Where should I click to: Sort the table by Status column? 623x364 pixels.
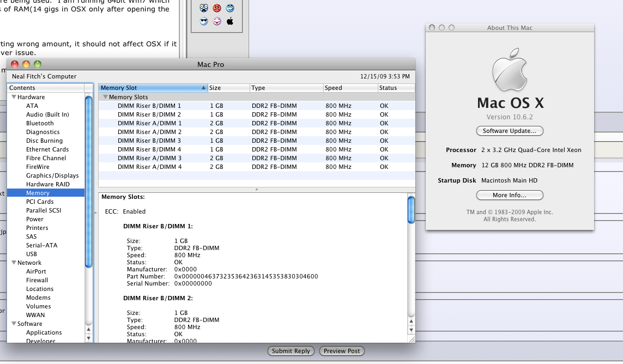pos(396,88)
